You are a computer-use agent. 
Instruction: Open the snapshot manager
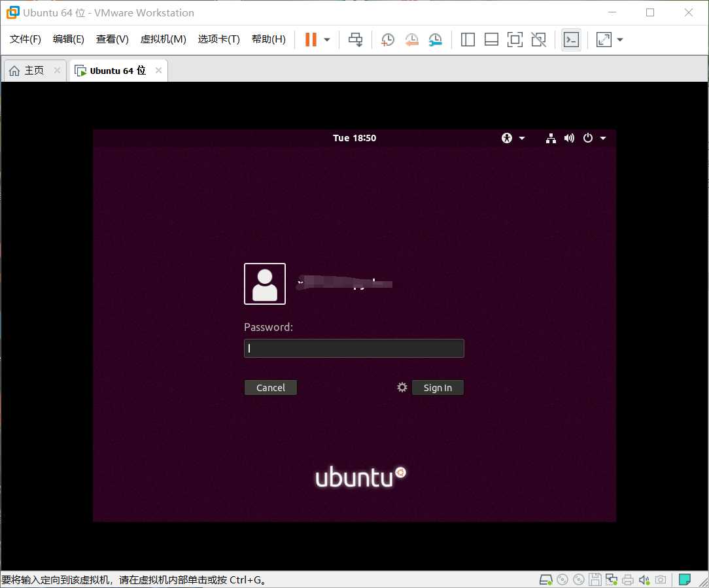pos(436,39)
